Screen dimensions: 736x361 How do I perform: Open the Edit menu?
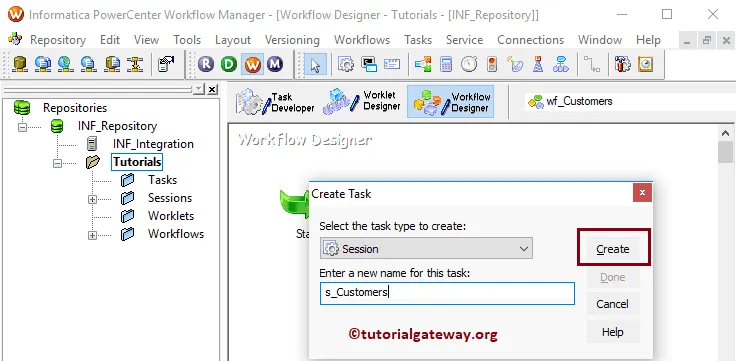[x=110, y=40]
